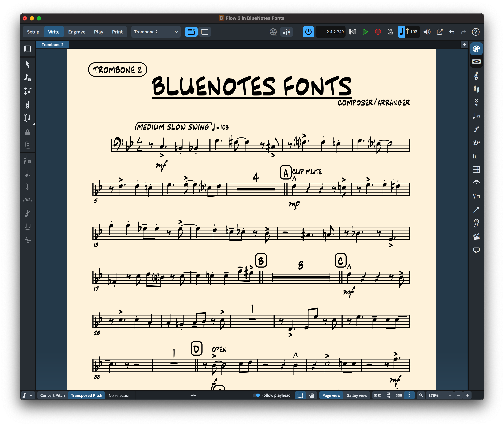Open tuplets 3:2 tool
Viewport: 504px width, 426px height.
[28, 200]
